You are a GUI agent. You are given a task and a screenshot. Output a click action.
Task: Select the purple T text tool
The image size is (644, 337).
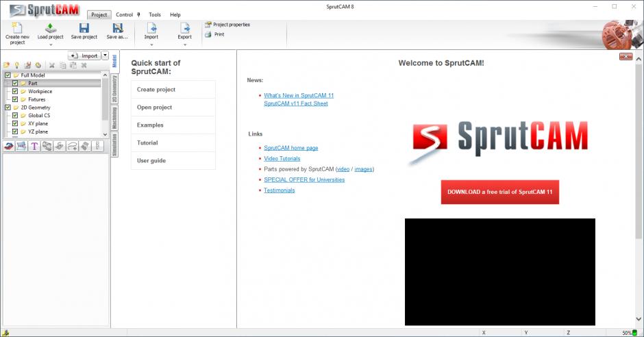tap(34, 146)
